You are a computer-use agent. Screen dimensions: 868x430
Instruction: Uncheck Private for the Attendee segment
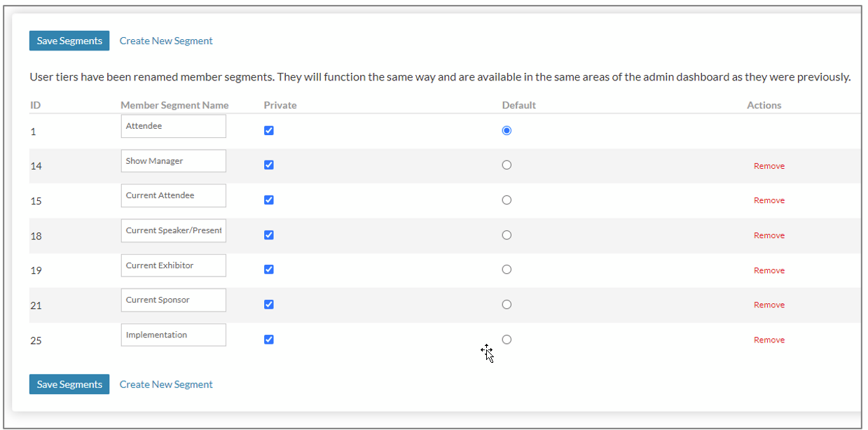tap(269, 130)
